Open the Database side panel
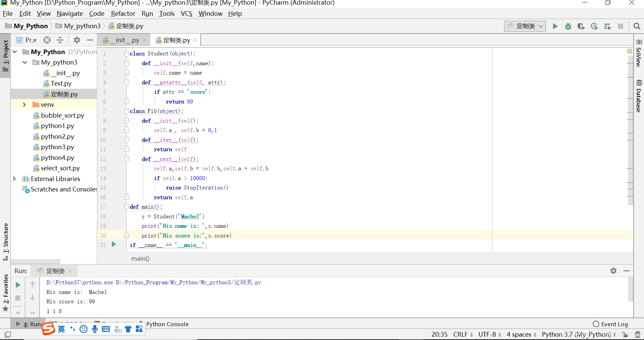 (x=639, y=96)
